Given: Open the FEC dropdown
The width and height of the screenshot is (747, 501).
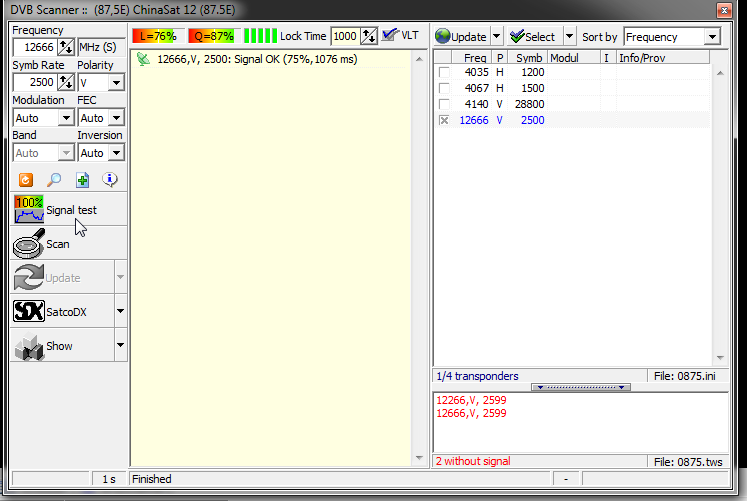Looking at the screenshot, I should coord(101,118).
